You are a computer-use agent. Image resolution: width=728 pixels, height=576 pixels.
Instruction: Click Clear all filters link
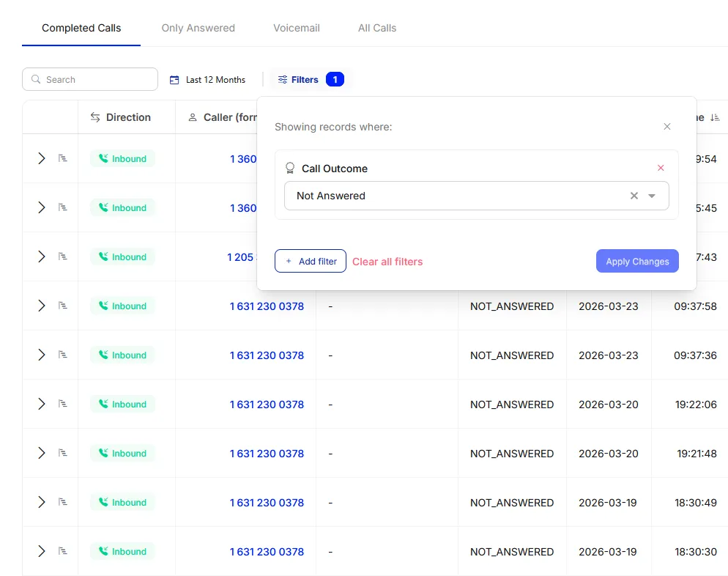pyautogui.click(x=387, y=262)
